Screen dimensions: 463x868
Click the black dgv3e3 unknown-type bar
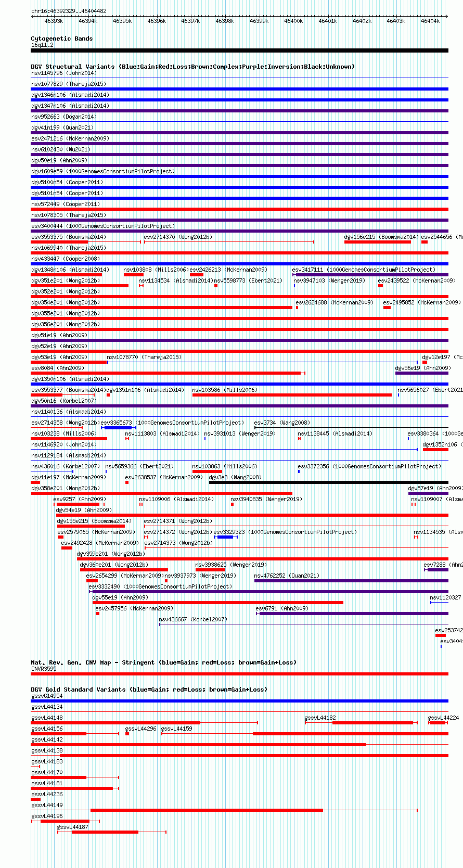329,482
